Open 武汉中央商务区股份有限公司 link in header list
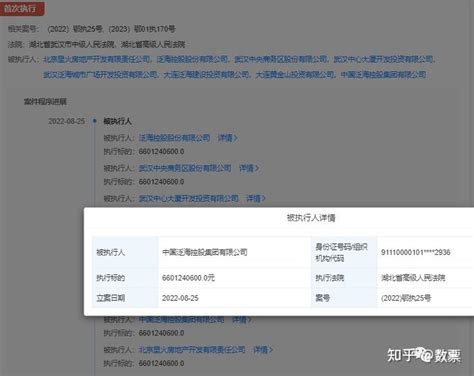This screenshot has height=376, width=474. (281, 59)
